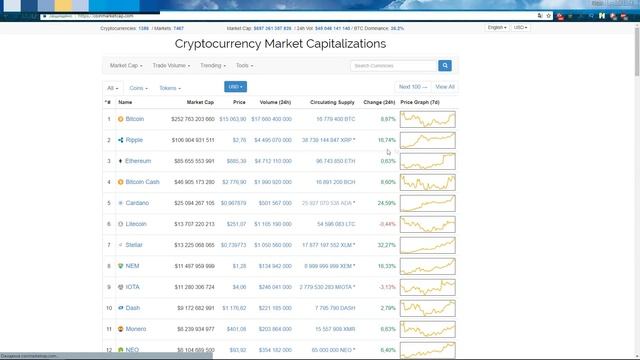Viewport: 640px width, 360px height.
Task: Open the Ethereum name link
Action: tap(138, 161)
